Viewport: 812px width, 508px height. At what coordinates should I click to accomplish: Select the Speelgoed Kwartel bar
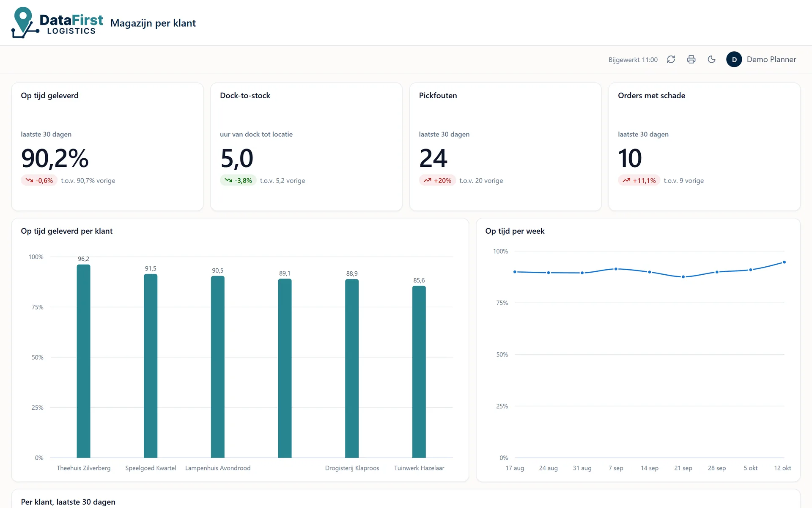(x=151, y=366)
